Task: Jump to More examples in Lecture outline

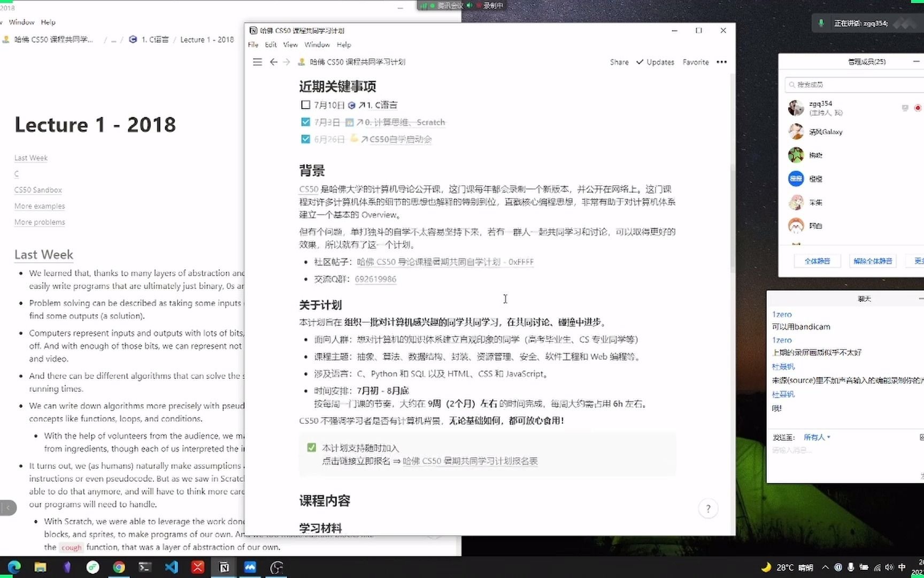Action: [x=40, y=206]
